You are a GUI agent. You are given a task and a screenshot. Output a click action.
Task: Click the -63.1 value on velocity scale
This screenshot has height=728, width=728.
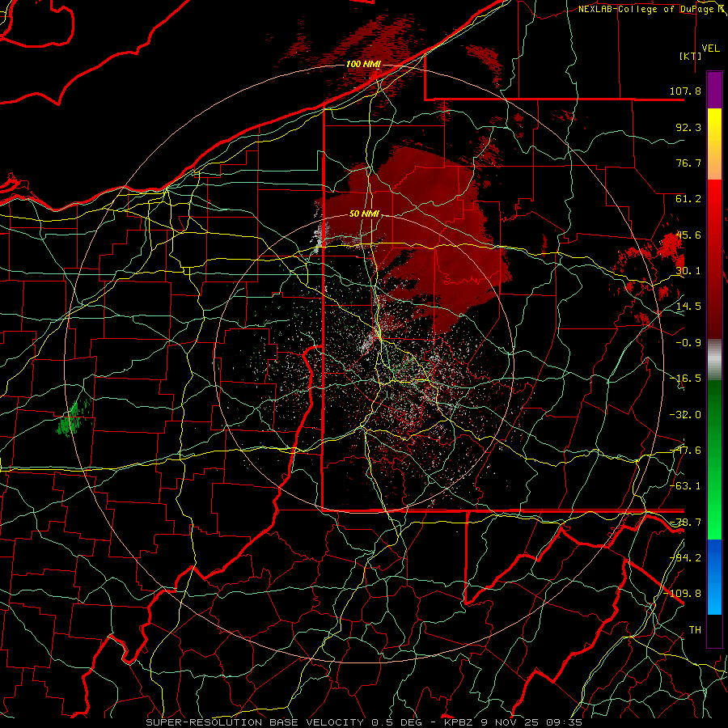685,486
